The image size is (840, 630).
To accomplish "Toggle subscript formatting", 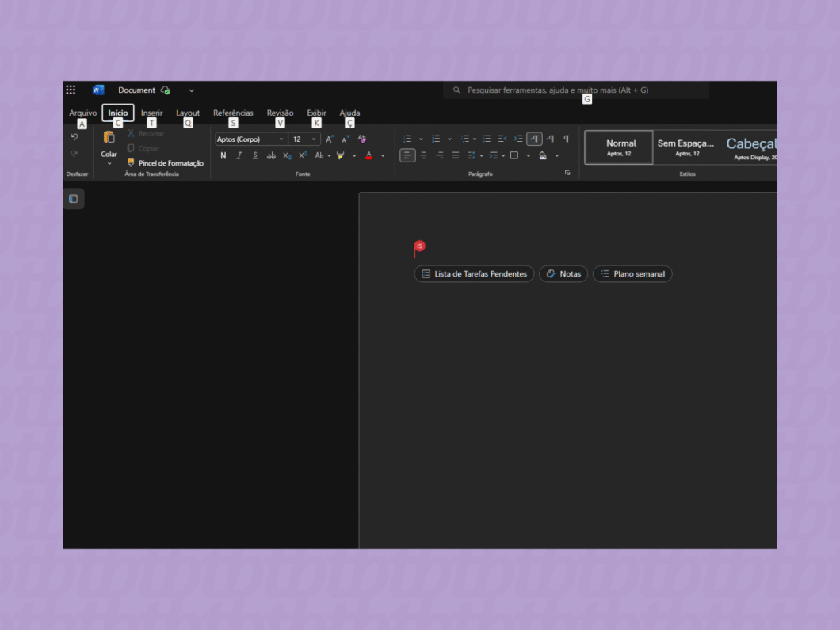I will coord(287,156).
